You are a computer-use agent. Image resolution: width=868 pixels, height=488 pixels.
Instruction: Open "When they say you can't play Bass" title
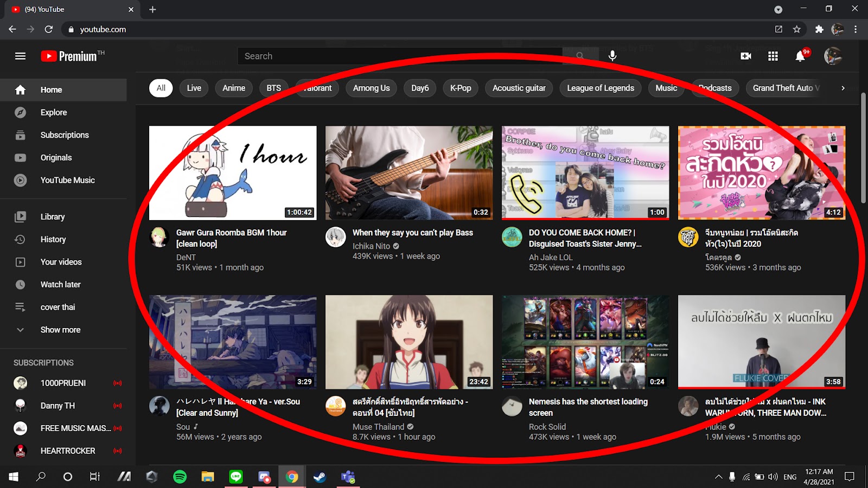[413, 233]
